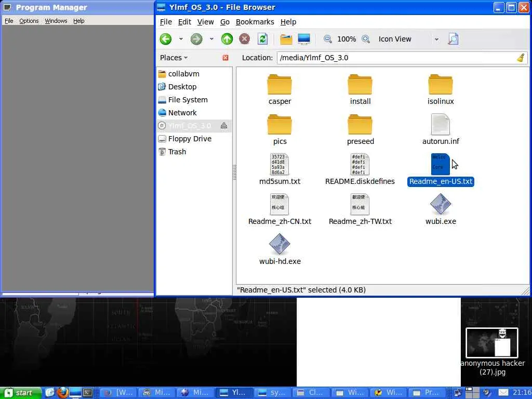Select Network in Places sidebar

[x=194, y=113]
